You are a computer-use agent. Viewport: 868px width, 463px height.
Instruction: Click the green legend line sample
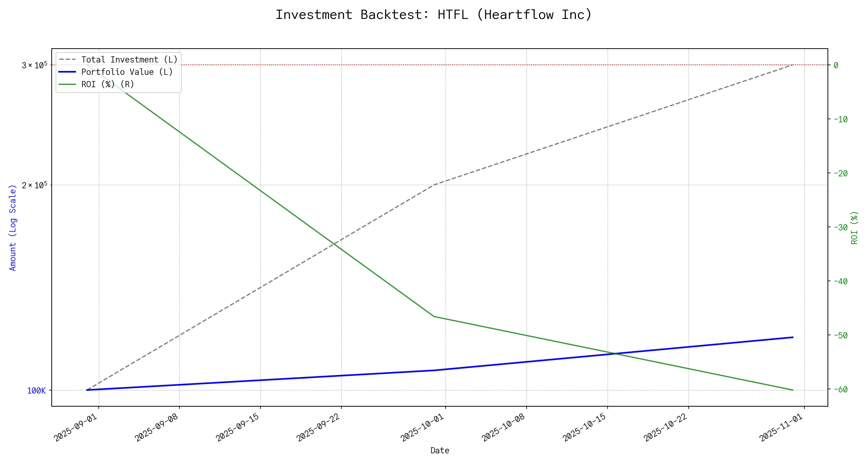click(x=67, y=84)
